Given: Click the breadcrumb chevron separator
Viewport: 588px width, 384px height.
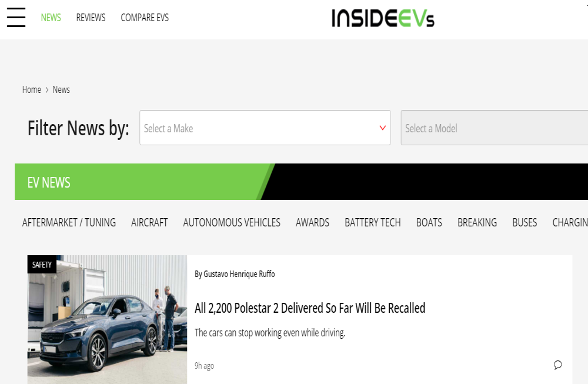Looking at the screenshot, I should point(47,90).
